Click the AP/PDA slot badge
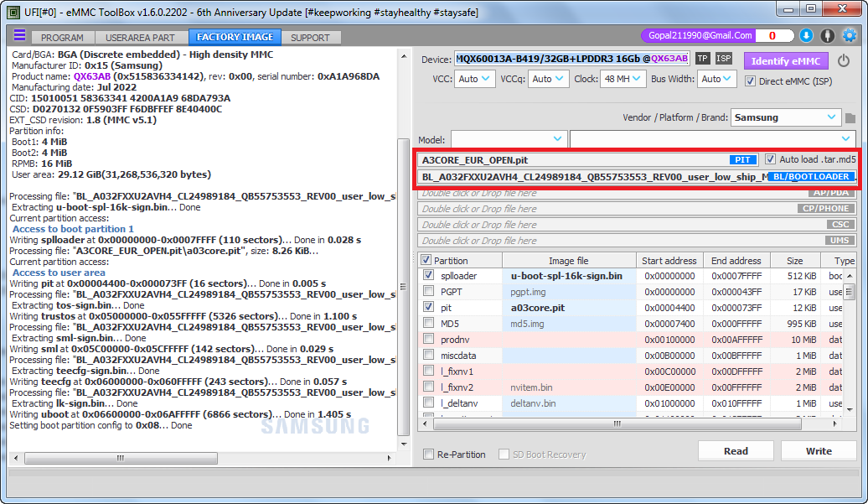The height and width of the screenshot is (504, 868). [x=830, y=193]
